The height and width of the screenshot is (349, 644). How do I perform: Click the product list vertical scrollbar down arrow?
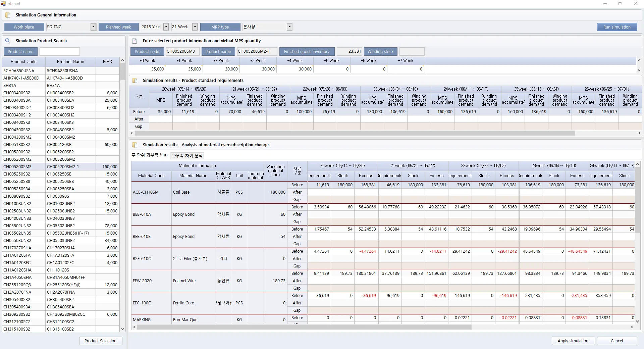(122, 329)
